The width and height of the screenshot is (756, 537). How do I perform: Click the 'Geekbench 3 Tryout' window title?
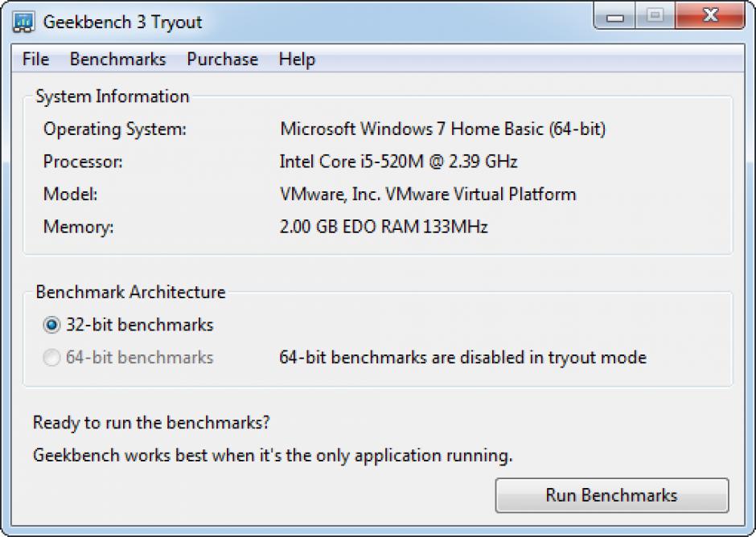coord(122,23)
